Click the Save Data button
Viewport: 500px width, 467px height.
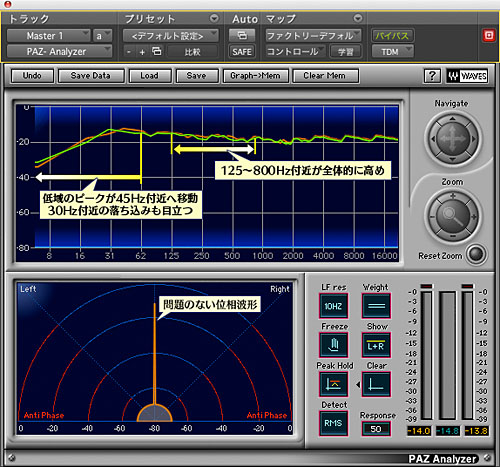[91, 76]
